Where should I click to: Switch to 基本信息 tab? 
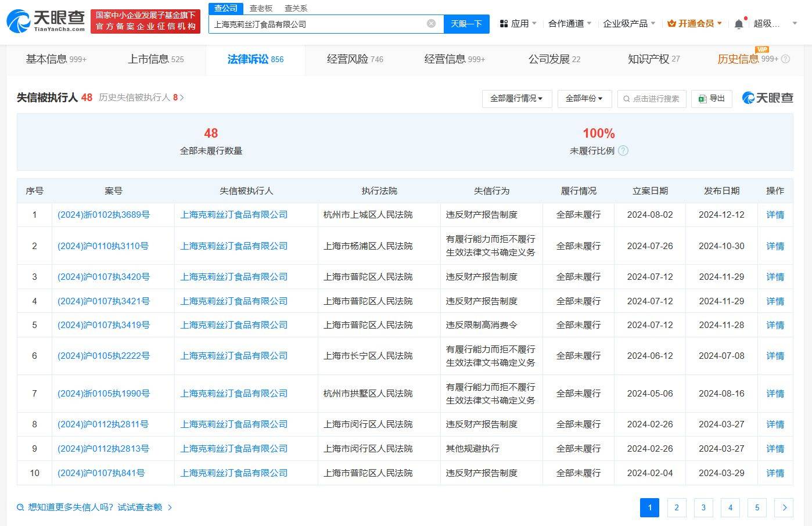coord(56,59)
